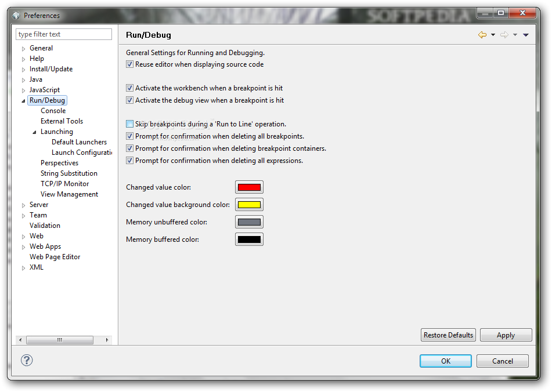Expand the Server tree node
This screenshot has width=552, height=392.
pos(23,205)
